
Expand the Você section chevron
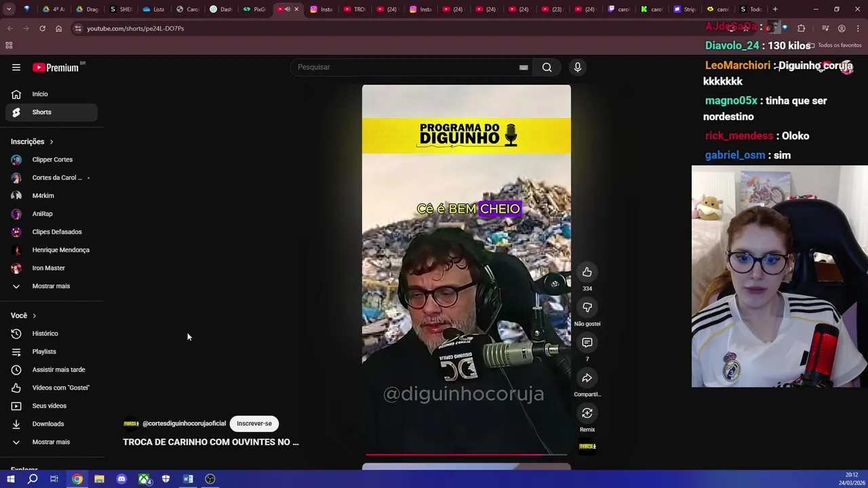34,316
